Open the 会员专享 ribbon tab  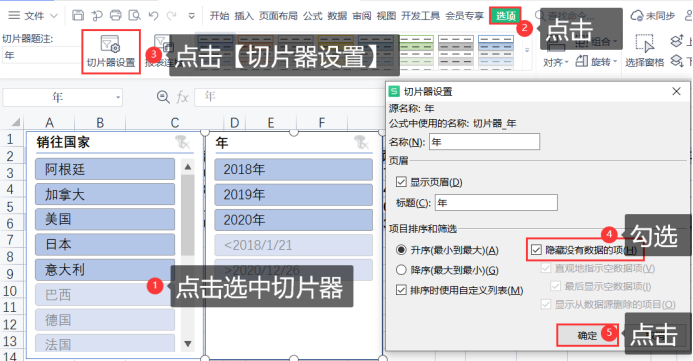coord(465,16)
